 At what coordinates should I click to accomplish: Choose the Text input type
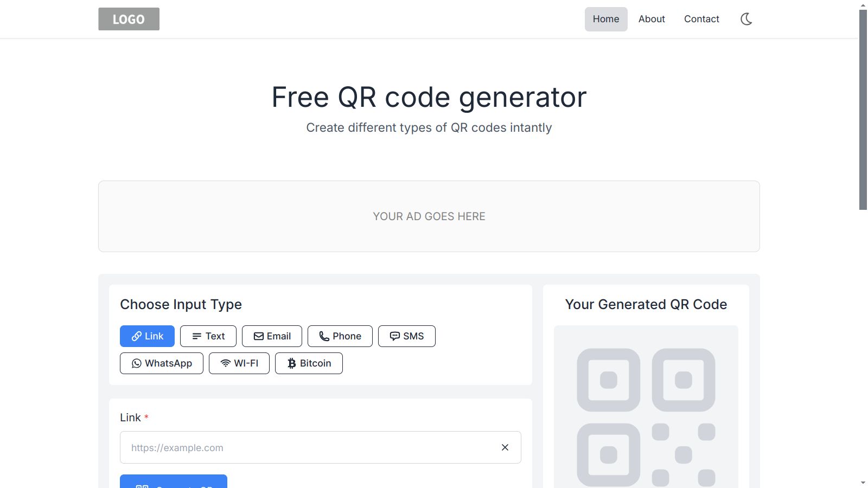tap(208, 336)
